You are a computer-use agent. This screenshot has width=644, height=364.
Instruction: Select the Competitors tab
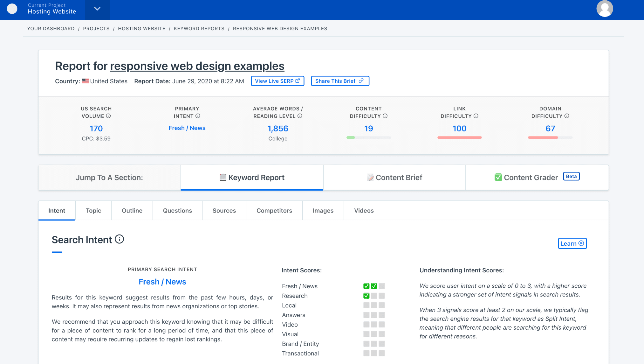coord(274,211)
